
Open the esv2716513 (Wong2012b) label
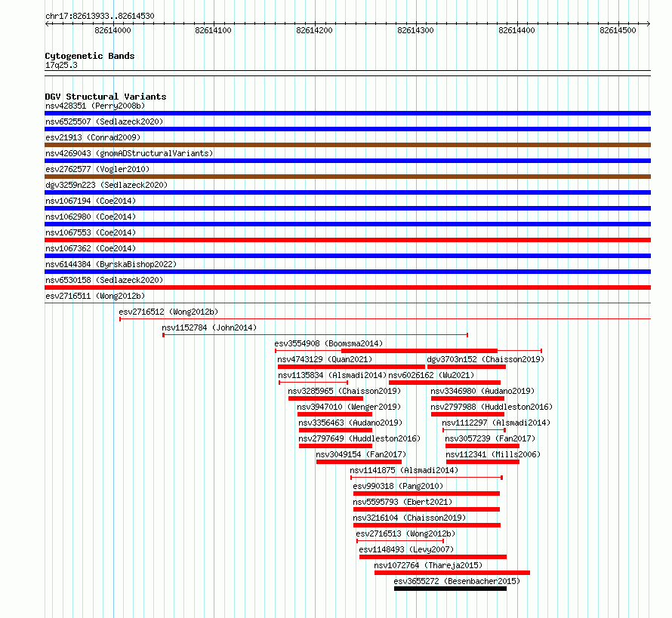point(405,533)
